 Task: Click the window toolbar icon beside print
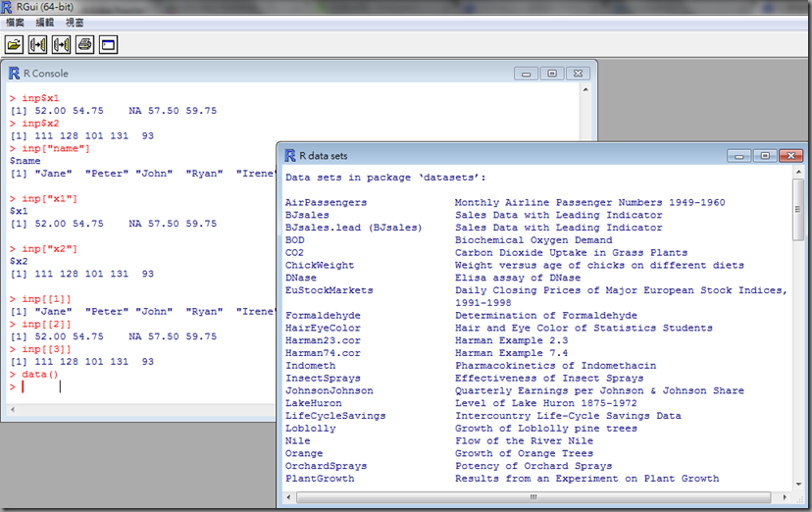(x=108, y=45)
